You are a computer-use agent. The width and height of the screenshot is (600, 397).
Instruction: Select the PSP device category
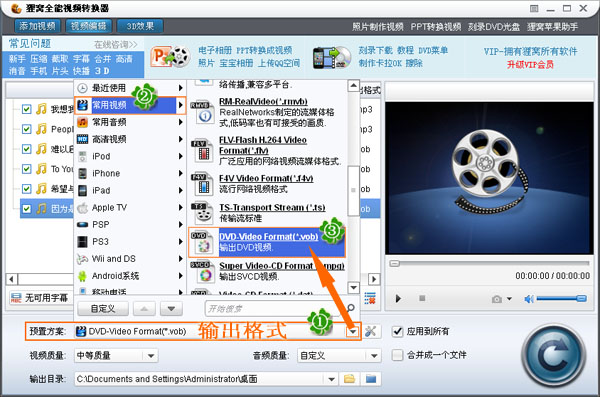[130, 224]
